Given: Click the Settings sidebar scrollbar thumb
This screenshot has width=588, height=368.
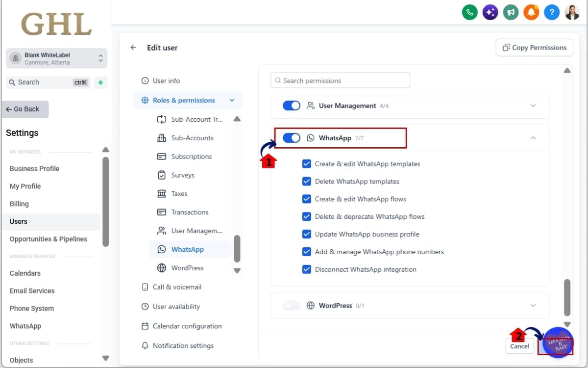Looking at the screenshot, I should [105, 201].
